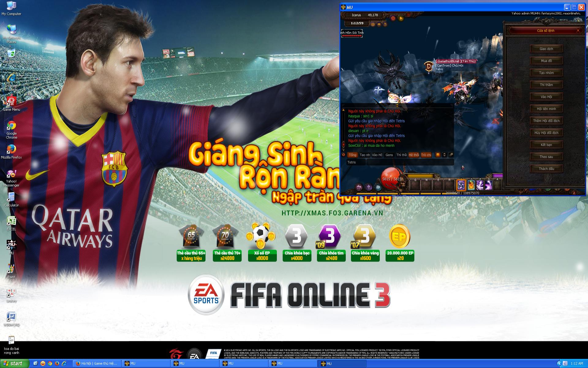Select skill slot 1 in MU hotbar
Viewport: 588px width, 368px height.
[471, 185]
